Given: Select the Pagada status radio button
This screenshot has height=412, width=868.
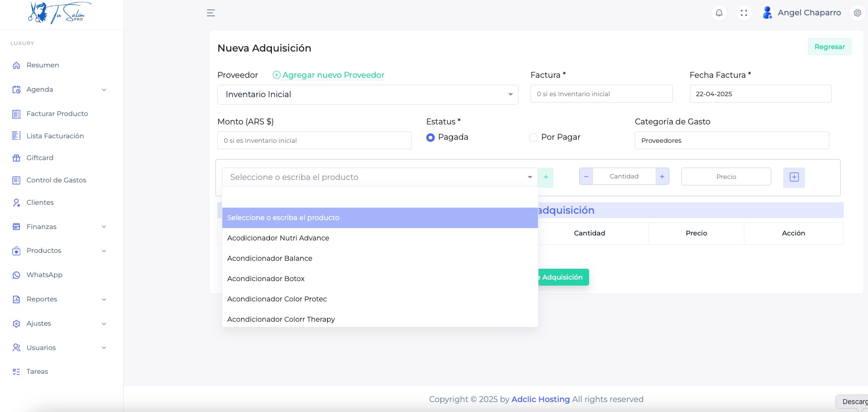Looking at the screenshot, I should [430, 137].
